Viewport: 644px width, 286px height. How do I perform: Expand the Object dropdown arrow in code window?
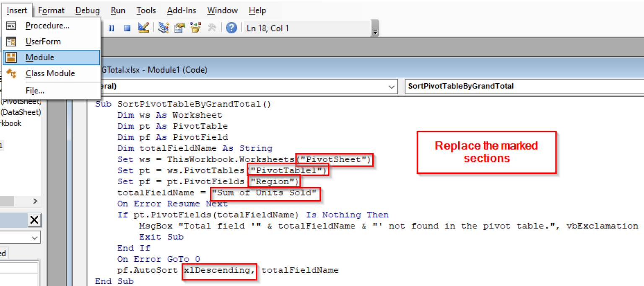coord(392,87)
